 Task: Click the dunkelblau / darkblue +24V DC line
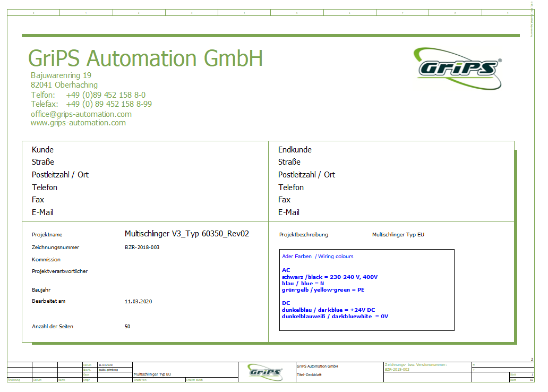328,310
